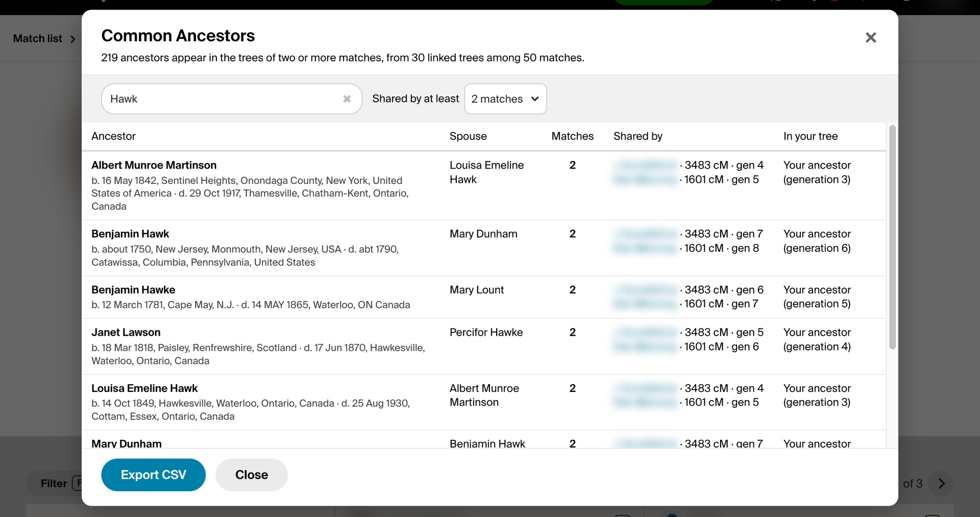Click spouse Louisa Emeline Hawk in Albert row
The image size is (980, 517).
(x=487, y=172)
